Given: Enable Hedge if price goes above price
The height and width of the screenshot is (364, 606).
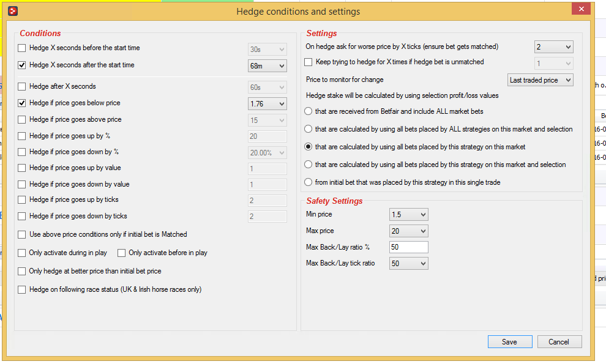Looking at the screenshot, I should tap(22, 119).
